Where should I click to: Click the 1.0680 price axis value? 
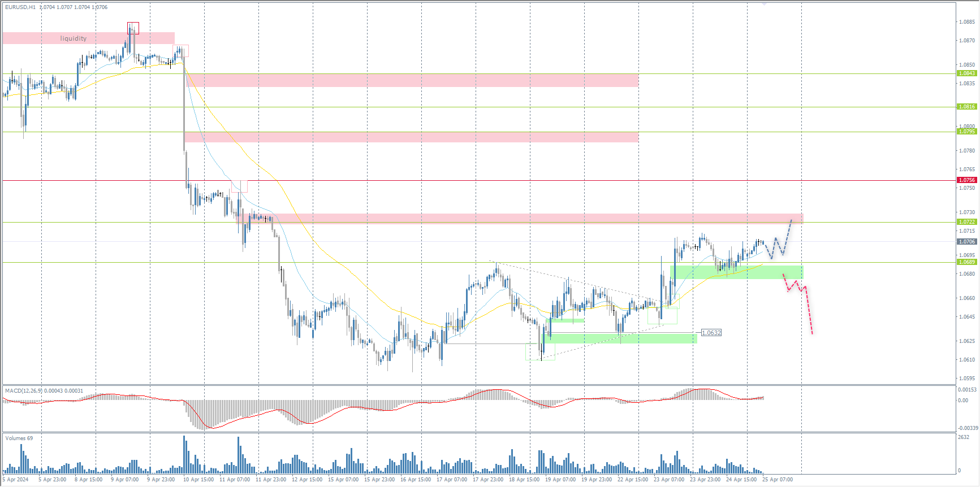click(966, 274)
